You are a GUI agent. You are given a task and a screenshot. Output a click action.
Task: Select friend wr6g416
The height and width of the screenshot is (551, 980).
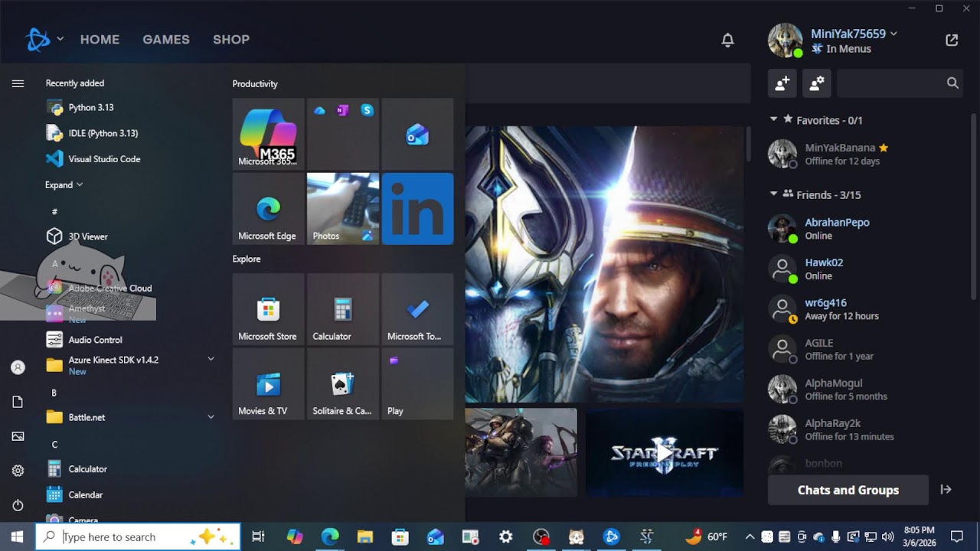[867, 309]
